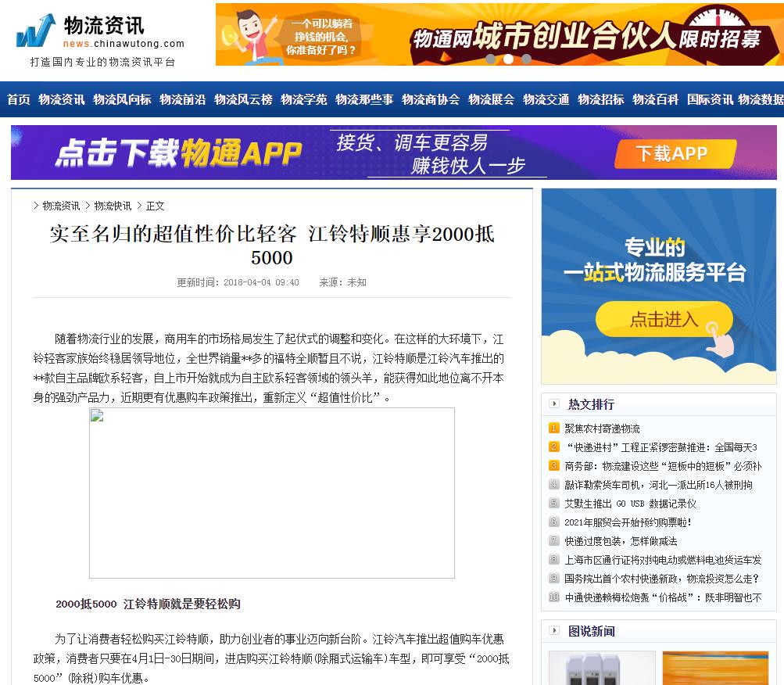Open 物流资讯 in the navigation bar
The height and width of the screenshot is (685, 784).
[62, 99]
